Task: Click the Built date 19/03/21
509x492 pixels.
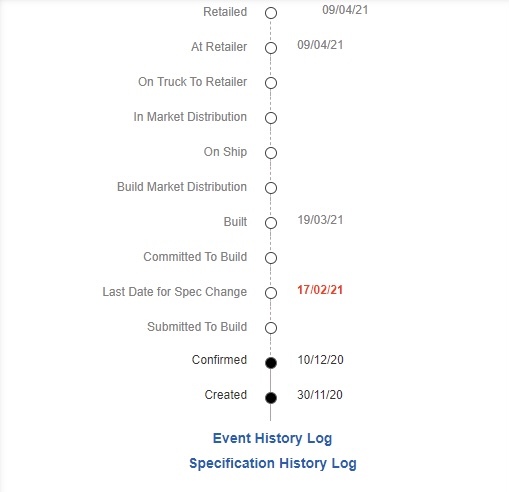Action: point(320,220)
